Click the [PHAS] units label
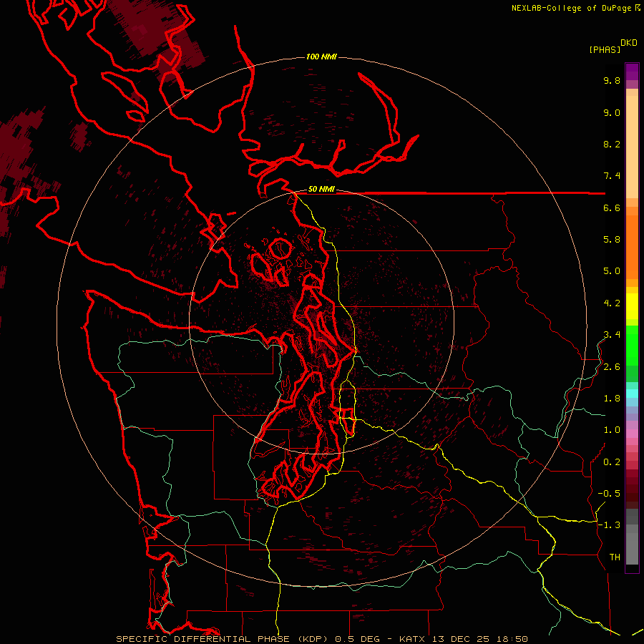 605,49
